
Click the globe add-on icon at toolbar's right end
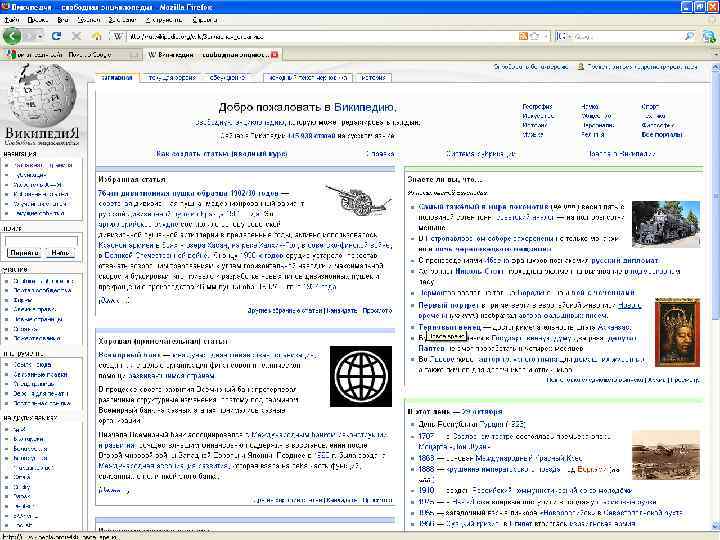click(x=709, y=36)
